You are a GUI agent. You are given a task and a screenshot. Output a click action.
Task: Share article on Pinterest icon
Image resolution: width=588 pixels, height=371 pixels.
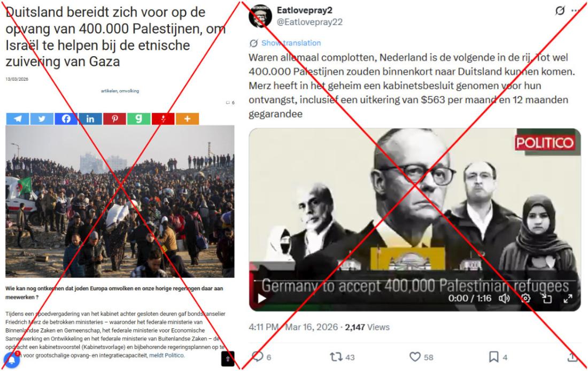[114, 119]
